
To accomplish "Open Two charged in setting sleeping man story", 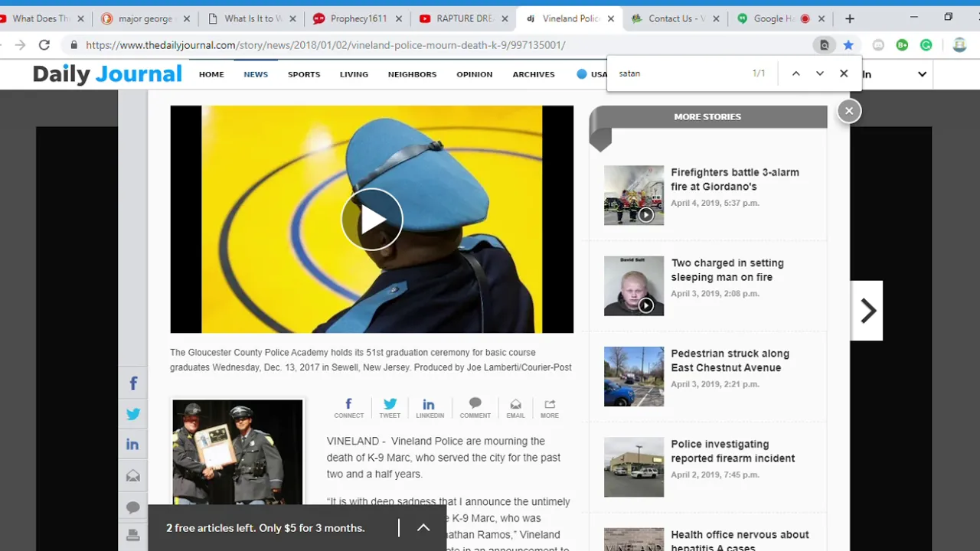I will (x=727, y=270).
